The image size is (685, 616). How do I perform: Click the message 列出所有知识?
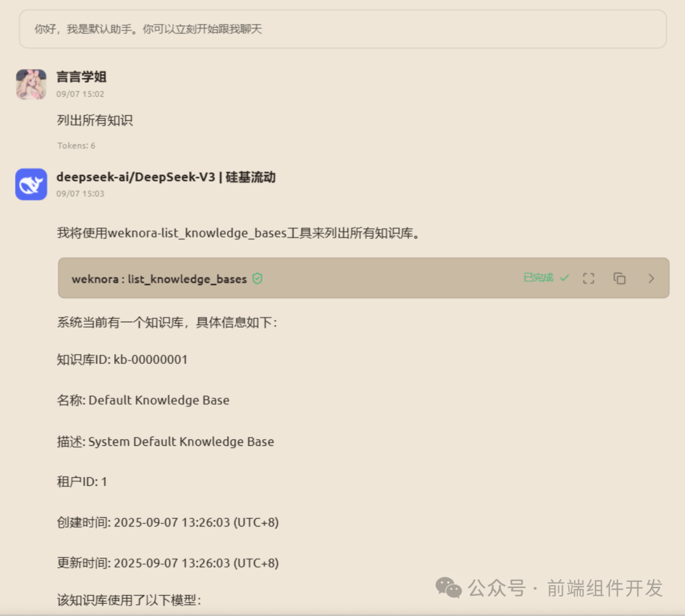pos(95,120)
